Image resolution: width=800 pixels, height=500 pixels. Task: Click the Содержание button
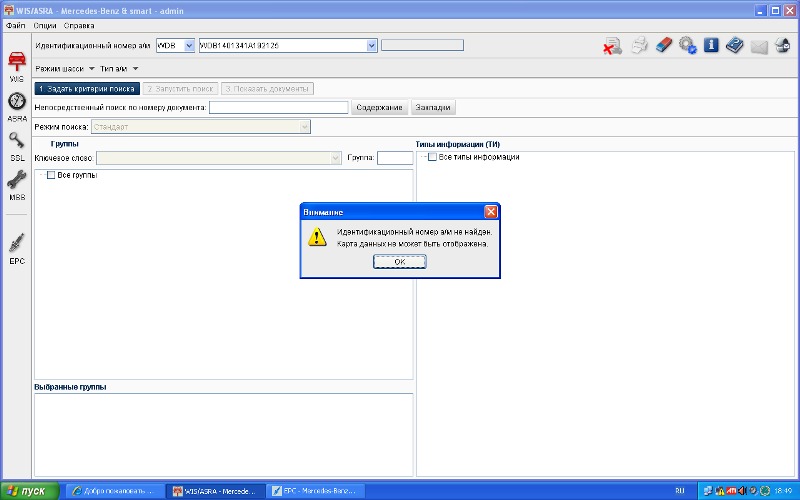(x=379, y=108)
